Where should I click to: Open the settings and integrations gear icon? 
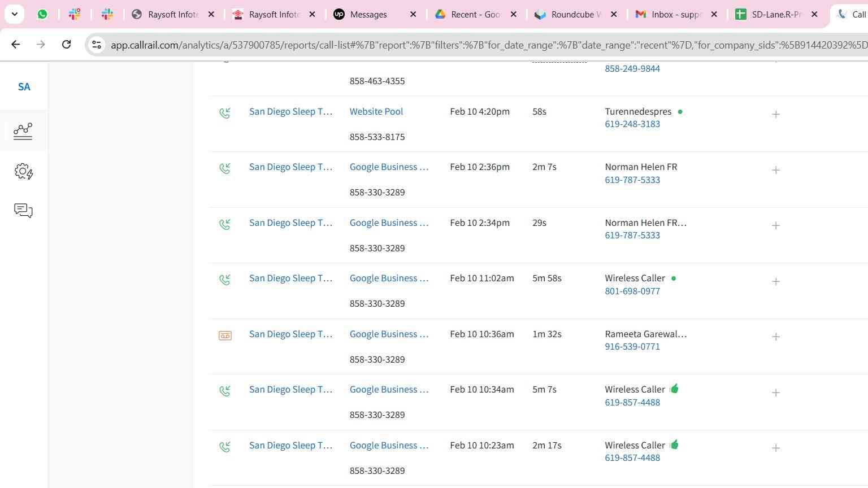coord(23,171)
